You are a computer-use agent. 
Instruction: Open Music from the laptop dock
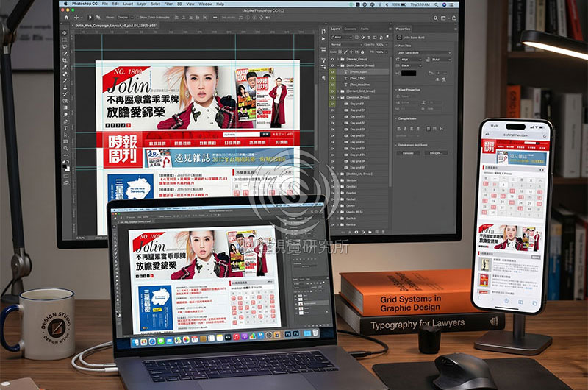click(236, 337)
